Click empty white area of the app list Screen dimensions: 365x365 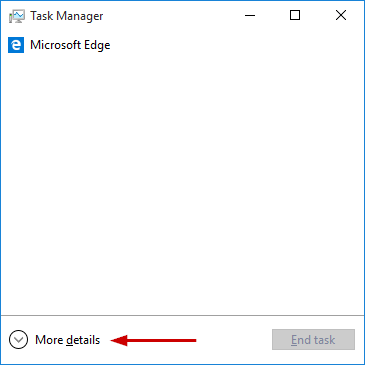(x=182, y=183)
